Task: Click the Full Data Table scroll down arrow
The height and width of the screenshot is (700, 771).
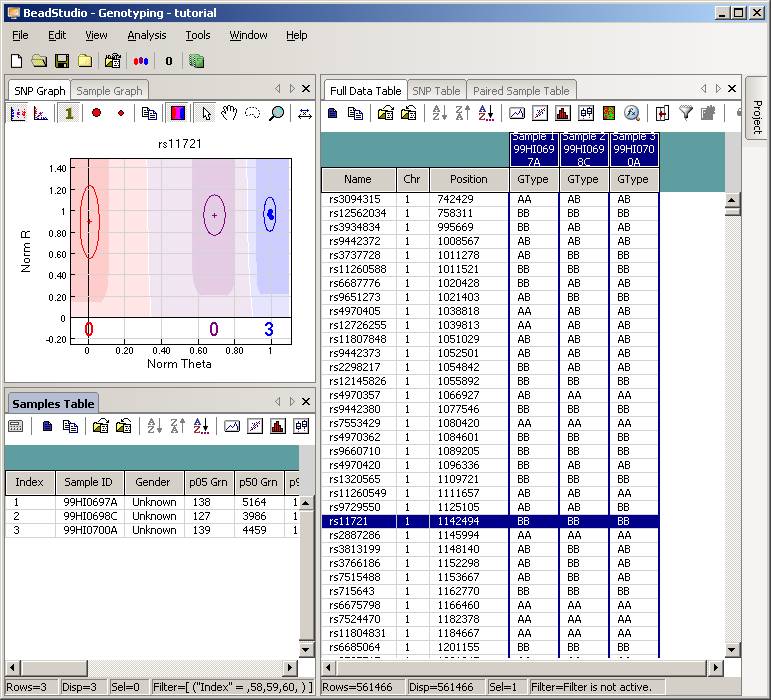Action: click(x=732, y=650)
